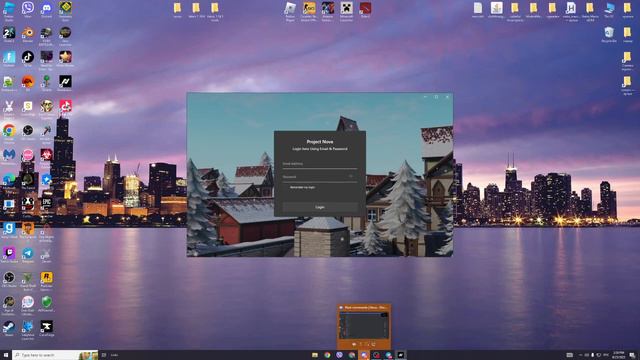Open the Rockstar Games Launcher shortcut
Screen dimensions: 640x360
[x=47, y=279]
